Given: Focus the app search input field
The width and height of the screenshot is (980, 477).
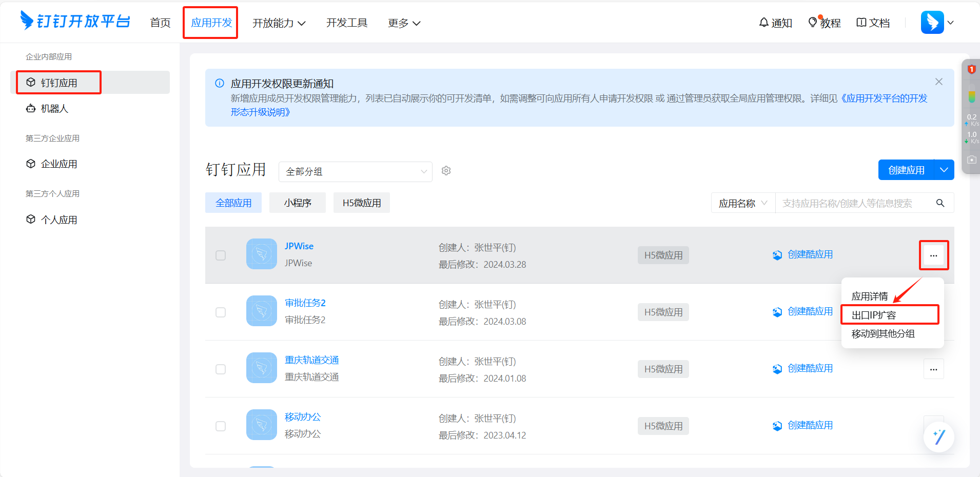Looking at the screenshot, I should (x=855, y=203).
